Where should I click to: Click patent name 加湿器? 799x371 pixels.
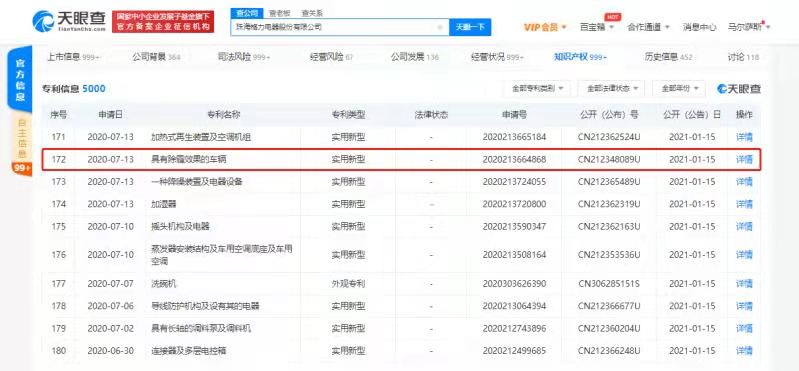click(163, 204)
